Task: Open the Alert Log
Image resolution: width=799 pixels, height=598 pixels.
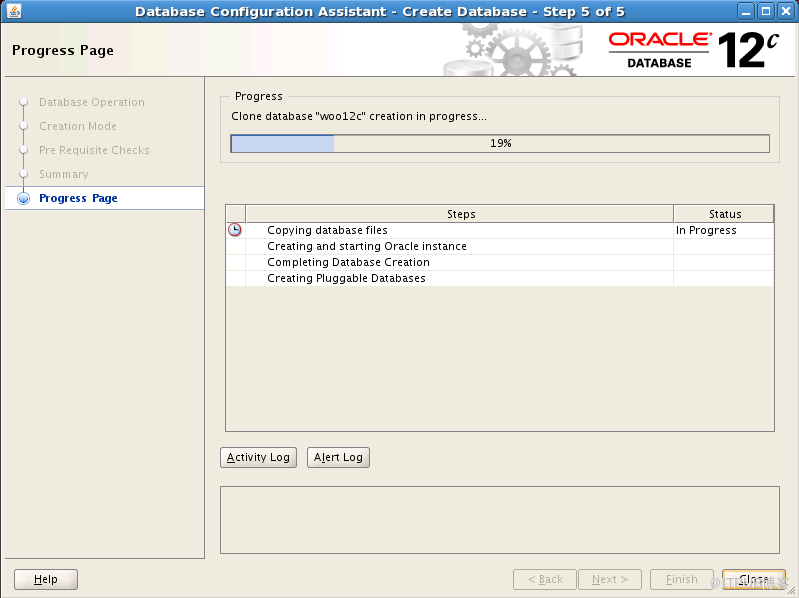Action: tap(338, 457)
